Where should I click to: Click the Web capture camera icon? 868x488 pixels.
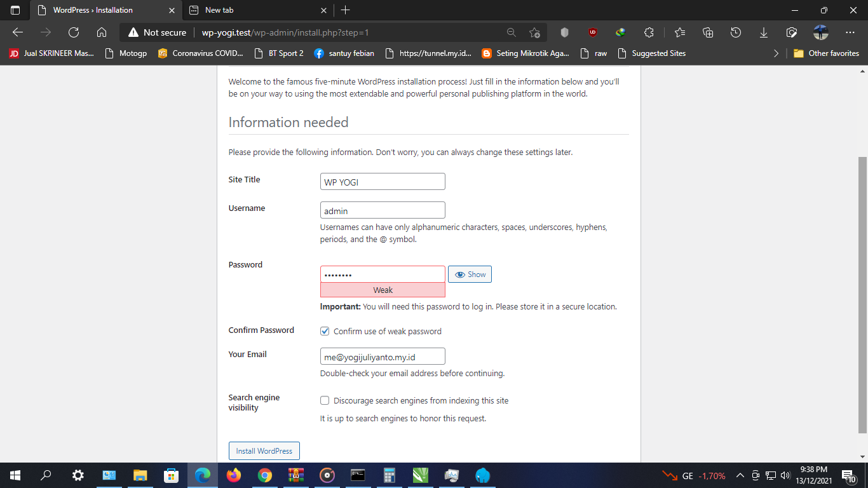pyautogui.click(x=792, y=32)
